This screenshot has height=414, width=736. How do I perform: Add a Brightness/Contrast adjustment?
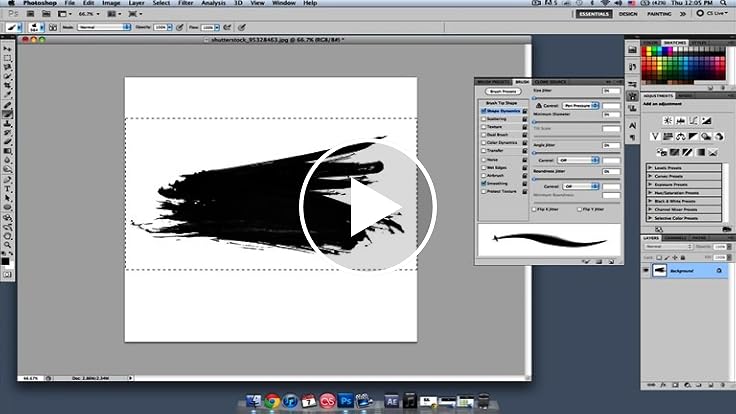click(x=667, y=121)
